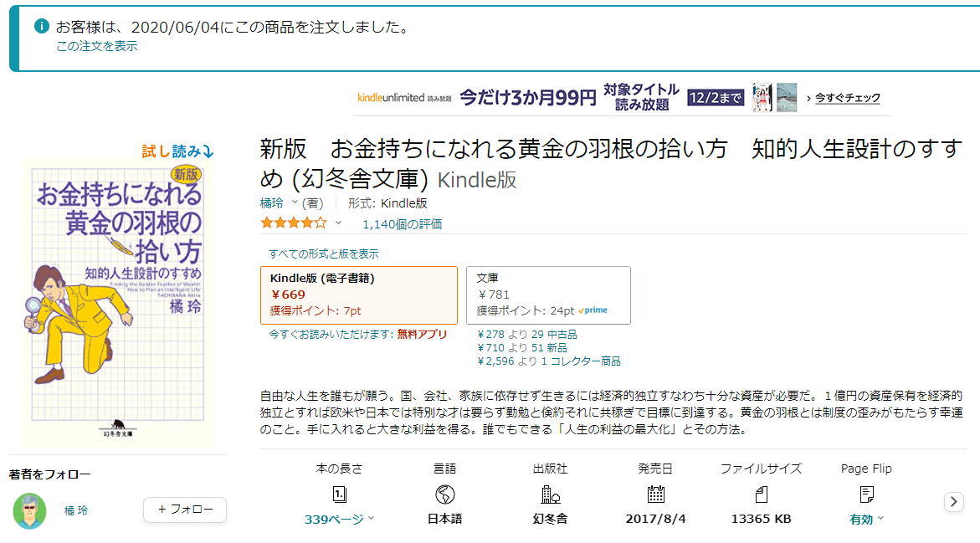Click the 13365 KB file size value
The height and width of the screenshot is (543, 980).
tap(762, 519)
